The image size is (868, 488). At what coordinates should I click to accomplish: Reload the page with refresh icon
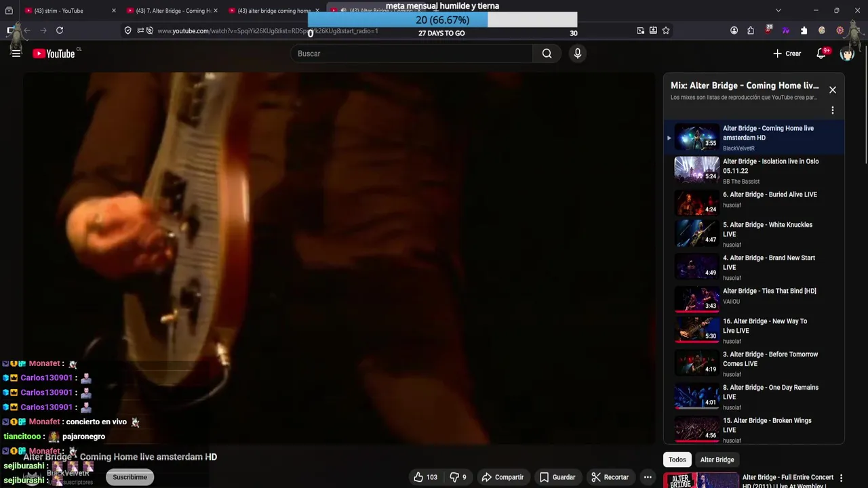60,30
